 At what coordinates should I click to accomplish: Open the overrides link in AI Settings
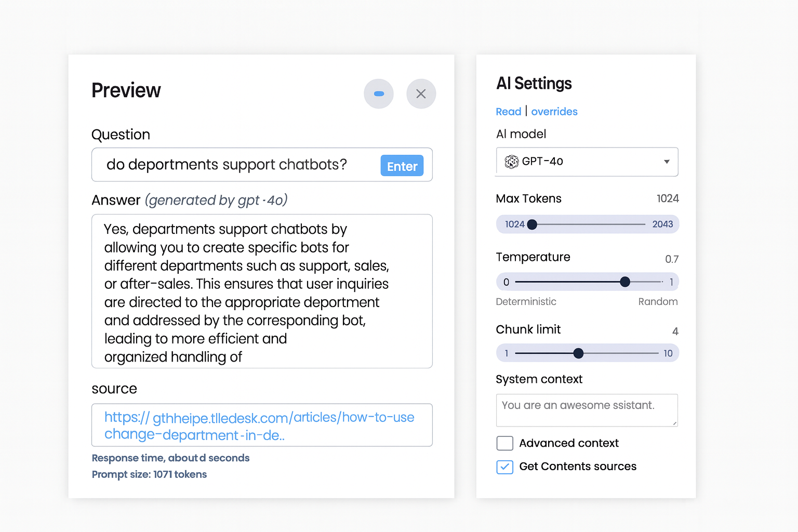point(554,112)
